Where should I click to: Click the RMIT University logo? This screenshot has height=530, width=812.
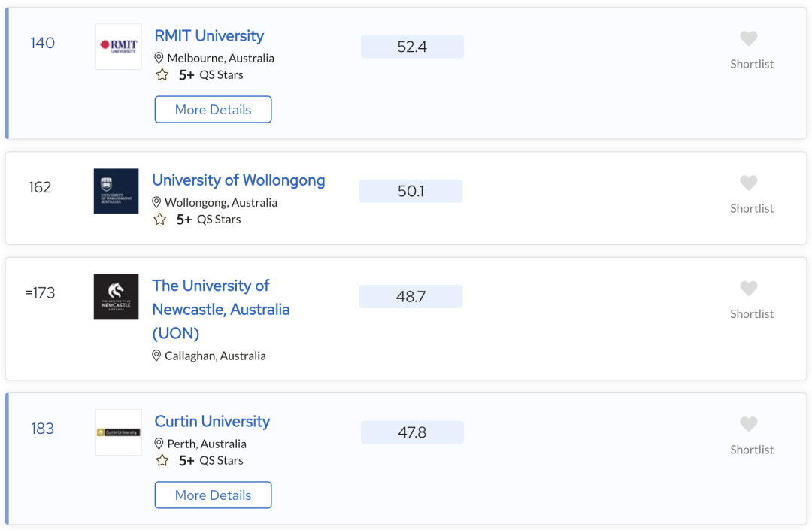[x=119, y=47]
